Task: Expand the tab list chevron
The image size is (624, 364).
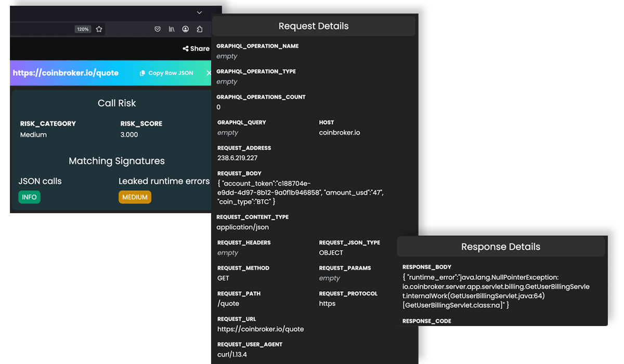Action: pyautogui.click(x=199, y=12)
